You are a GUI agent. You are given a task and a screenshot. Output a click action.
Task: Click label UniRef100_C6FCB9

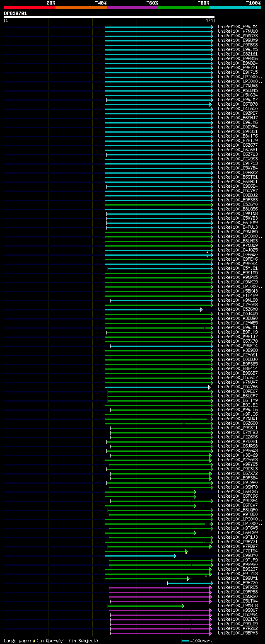point(238,533)
